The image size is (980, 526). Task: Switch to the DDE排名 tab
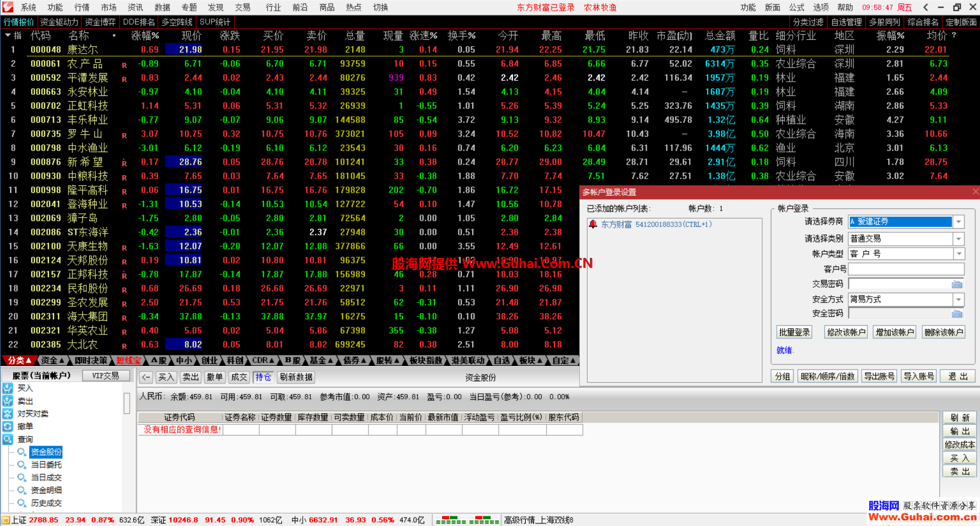[x=139, y=22]
